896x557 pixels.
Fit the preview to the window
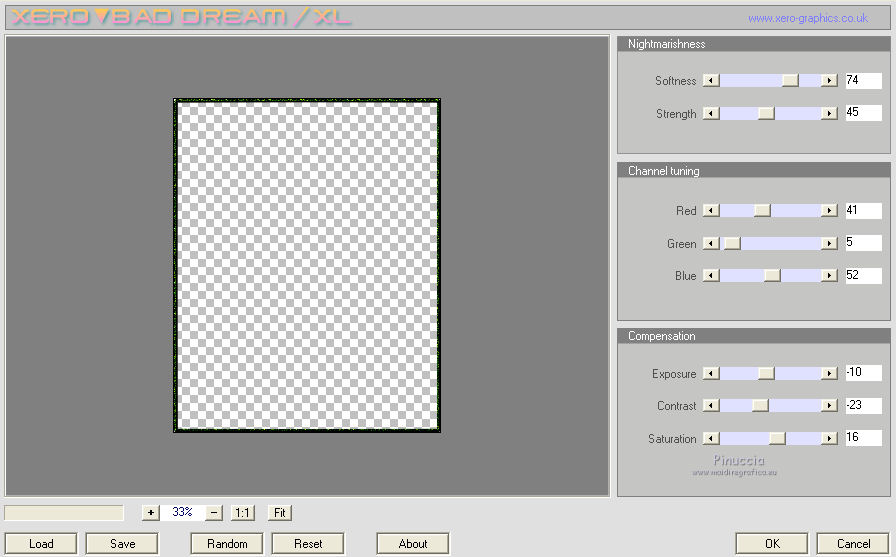279,512
